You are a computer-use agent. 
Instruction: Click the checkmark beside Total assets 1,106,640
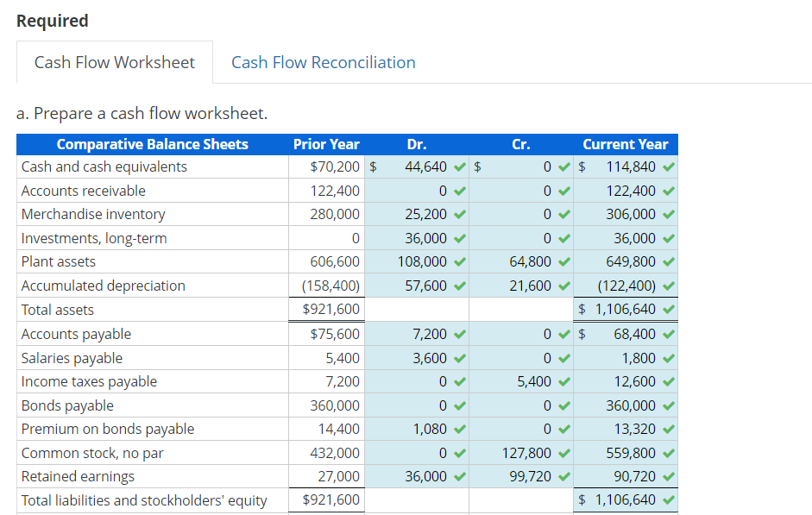click(668, 309)
